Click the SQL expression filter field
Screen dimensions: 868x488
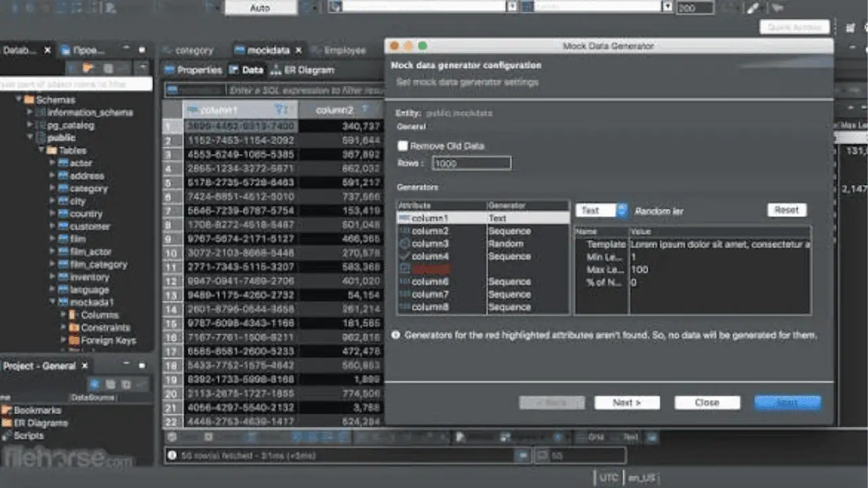click(x=307, y=89)
